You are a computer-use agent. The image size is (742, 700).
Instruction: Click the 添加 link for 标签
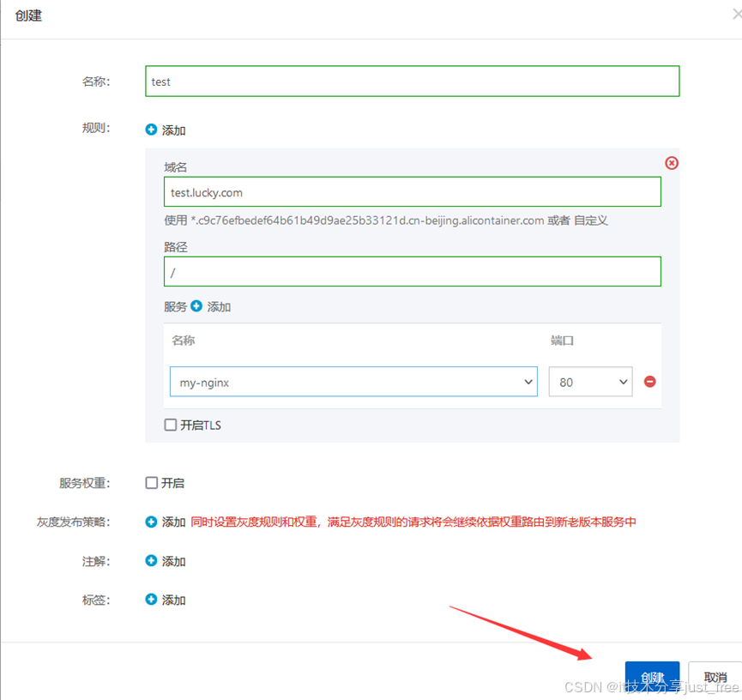pyautogui.click(x=173, y=600)
